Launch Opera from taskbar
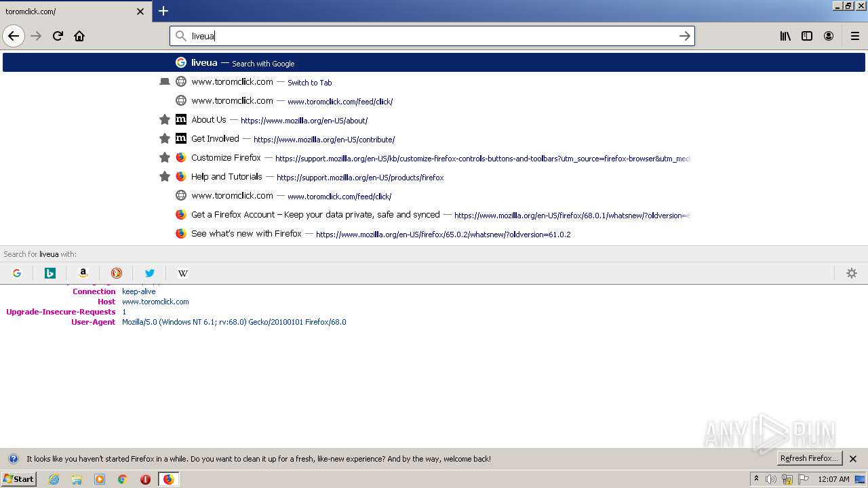 point(145,479)
